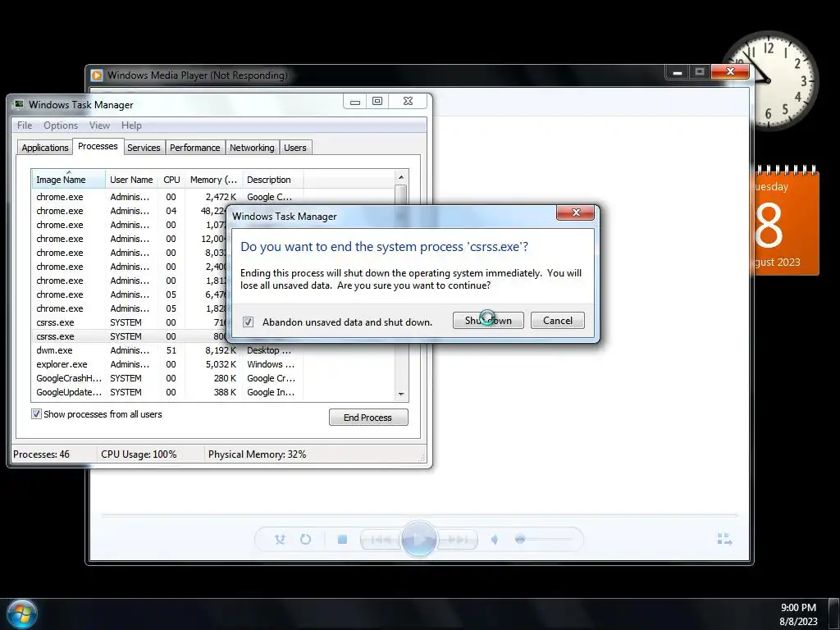Click Previous track in Media Player
The width and height of the screenshot is (840, 630).
pos(381,540)
